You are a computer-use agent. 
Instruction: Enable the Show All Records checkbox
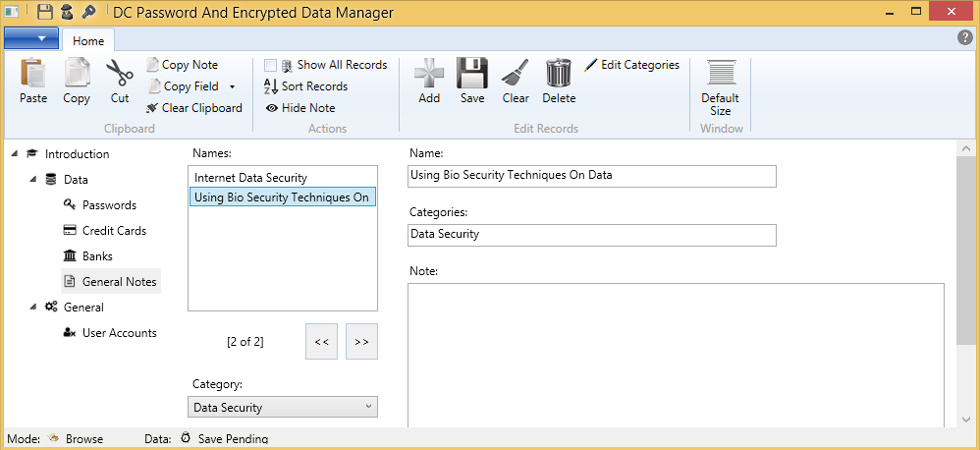270,65
